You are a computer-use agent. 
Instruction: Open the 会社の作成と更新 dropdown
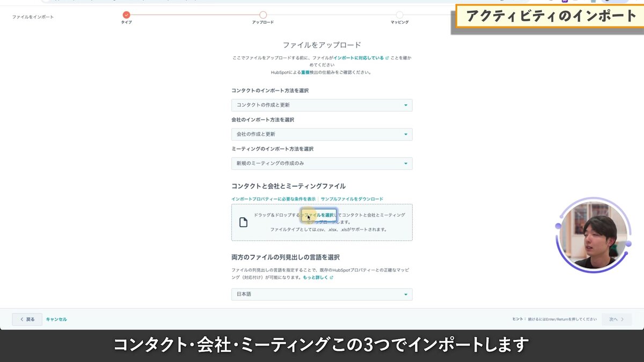point(322,135)
